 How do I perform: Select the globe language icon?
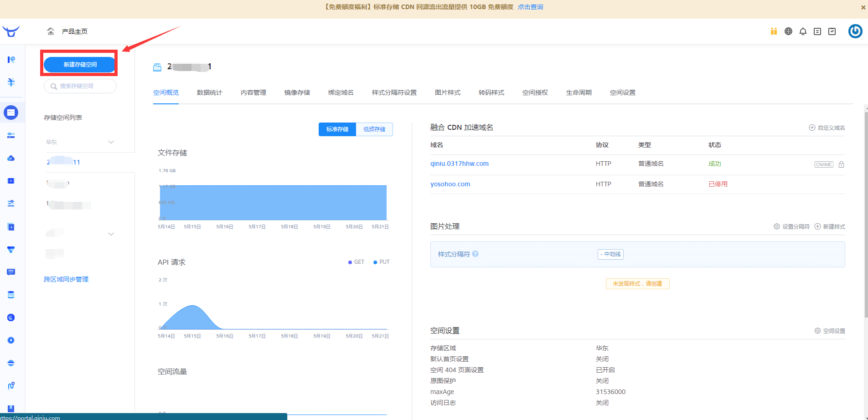point(788,31)
